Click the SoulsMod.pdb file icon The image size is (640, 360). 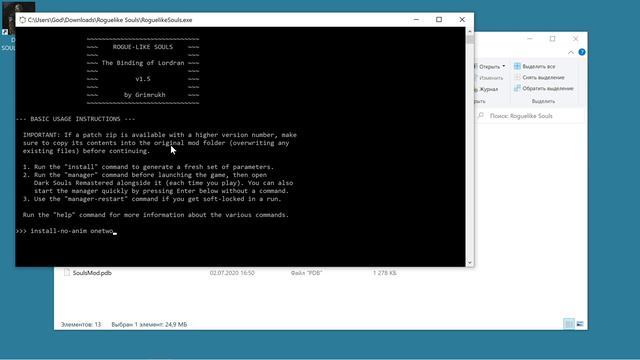(x=67, y=273)
